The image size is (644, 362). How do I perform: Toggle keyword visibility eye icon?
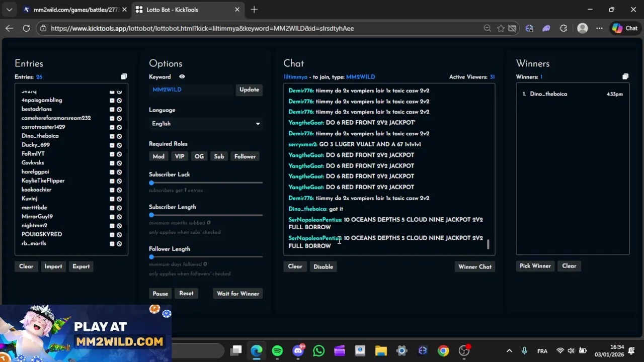point(182,76)
